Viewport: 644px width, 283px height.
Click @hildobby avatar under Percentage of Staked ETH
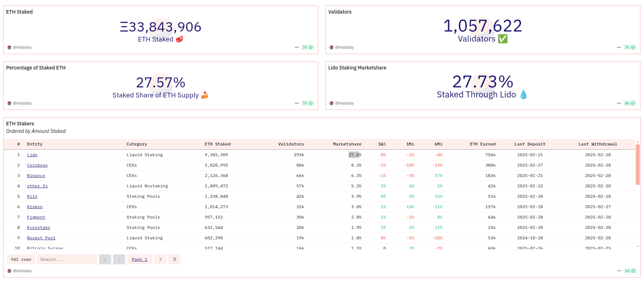pos(9,103)
